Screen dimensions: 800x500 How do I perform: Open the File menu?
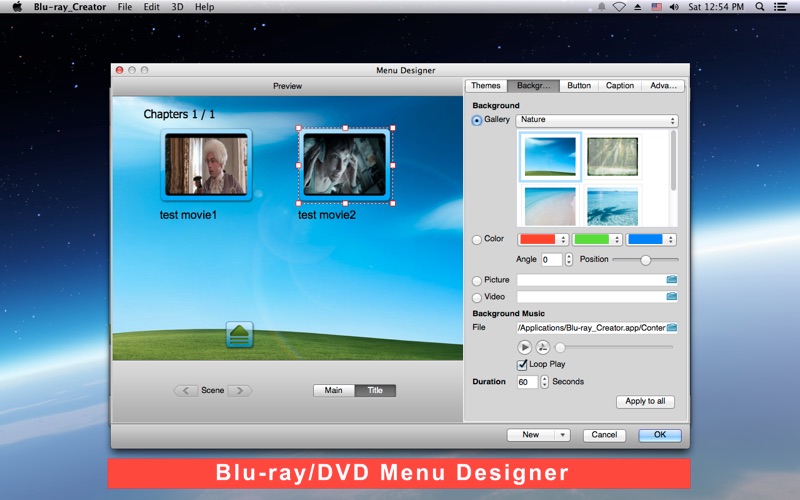[124, 7]
